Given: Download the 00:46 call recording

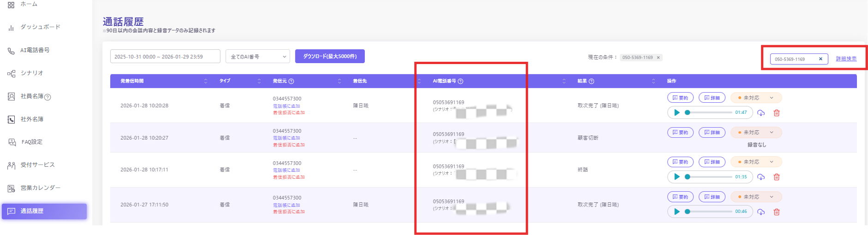Looking at the screenshot, I should [761, 212].
